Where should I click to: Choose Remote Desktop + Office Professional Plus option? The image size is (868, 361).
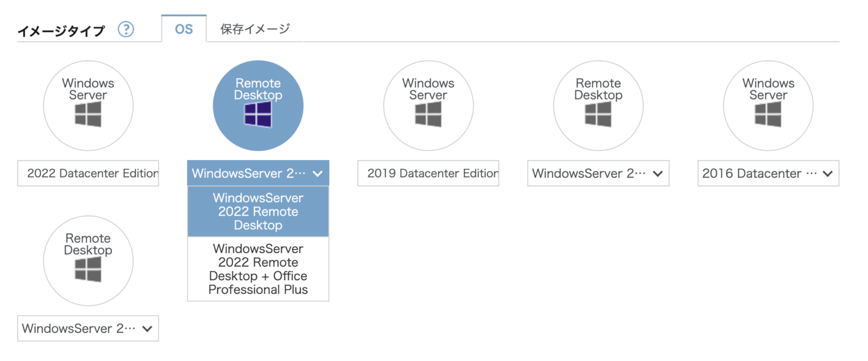pos(258,269)
